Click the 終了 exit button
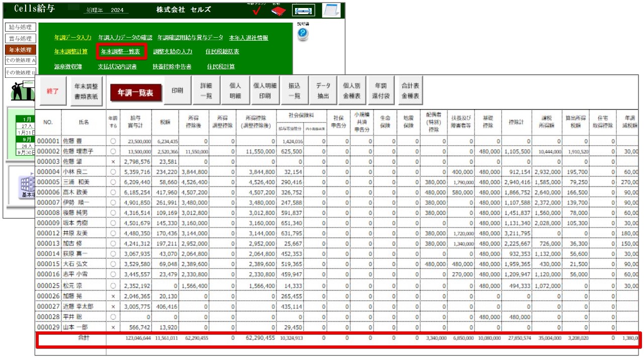 [x=53, y=91]
